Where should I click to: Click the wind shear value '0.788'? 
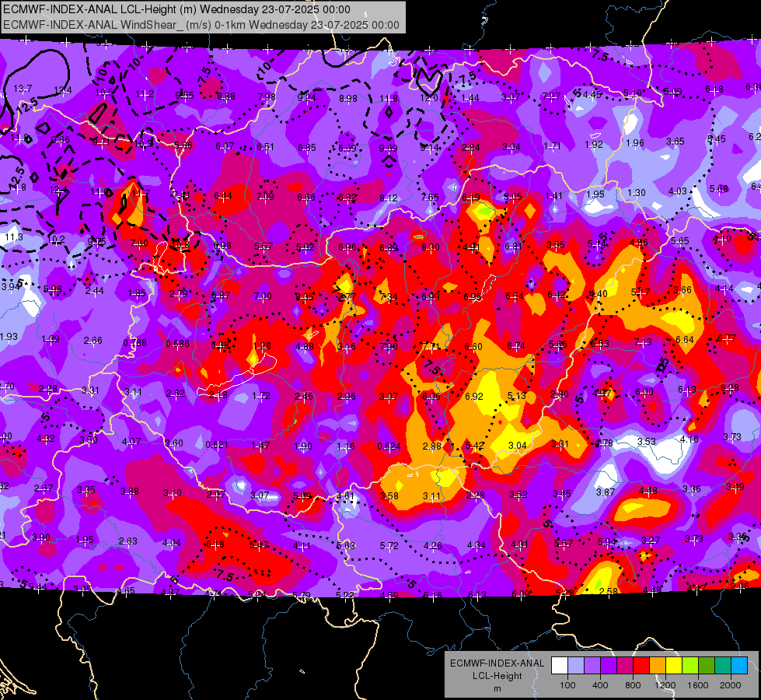click(x=134, y=342)
